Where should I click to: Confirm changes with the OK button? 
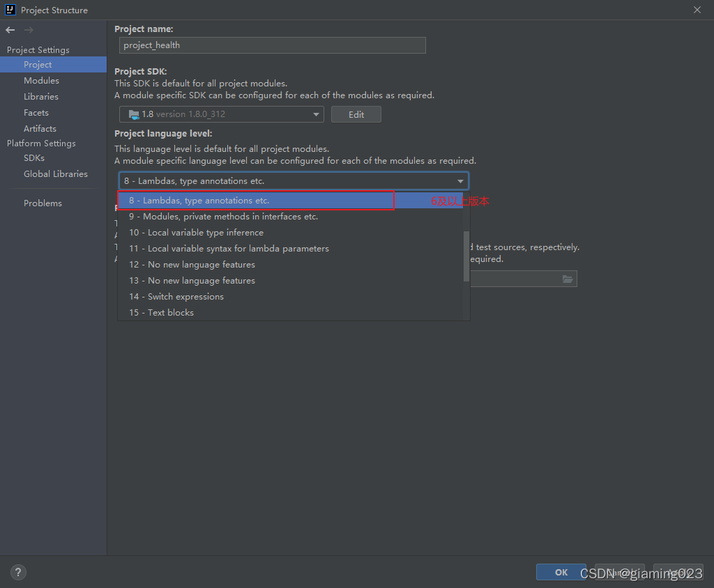tap(561, 571)
